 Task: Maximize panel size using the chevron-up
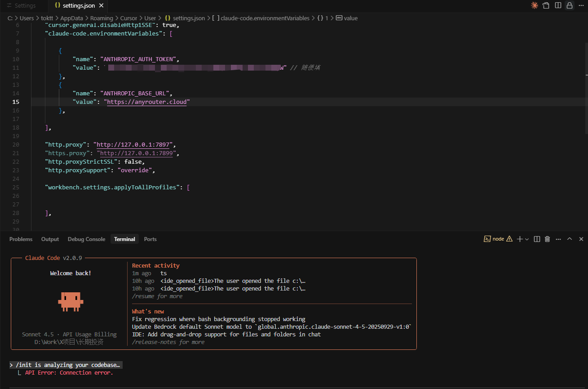570,239
